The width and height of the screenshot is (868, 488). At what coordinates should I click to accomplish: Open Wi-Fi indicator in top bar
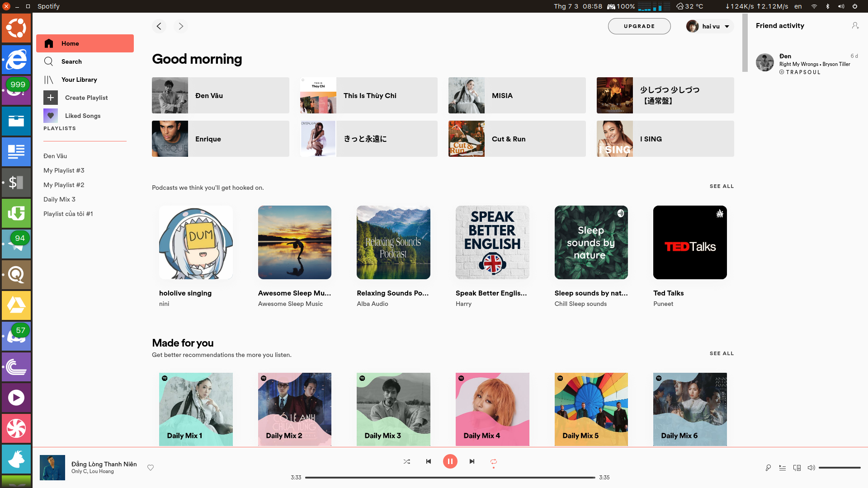coord(814,6)
